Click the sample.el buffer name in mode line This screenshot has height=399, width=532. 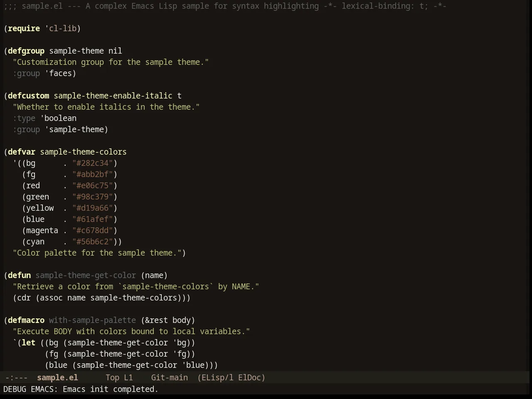[57, 378]
